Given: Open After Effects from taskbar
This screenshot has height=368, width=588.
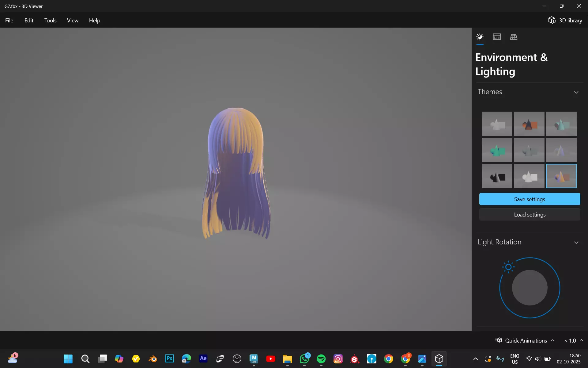Looking at the screenshot, I should point(203,359).
